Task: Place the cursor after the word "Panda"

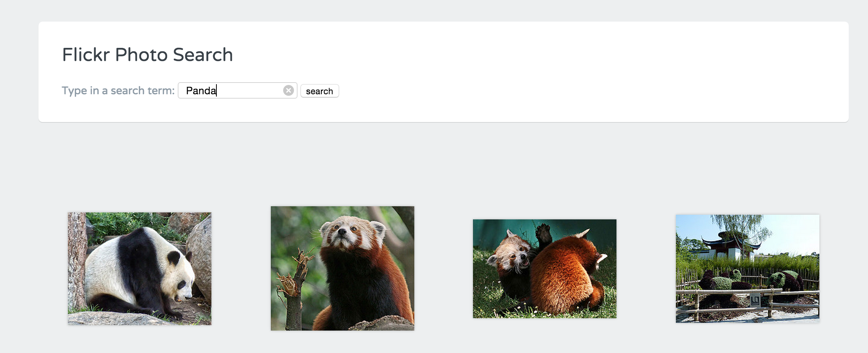Action: [x=216, y=90]
